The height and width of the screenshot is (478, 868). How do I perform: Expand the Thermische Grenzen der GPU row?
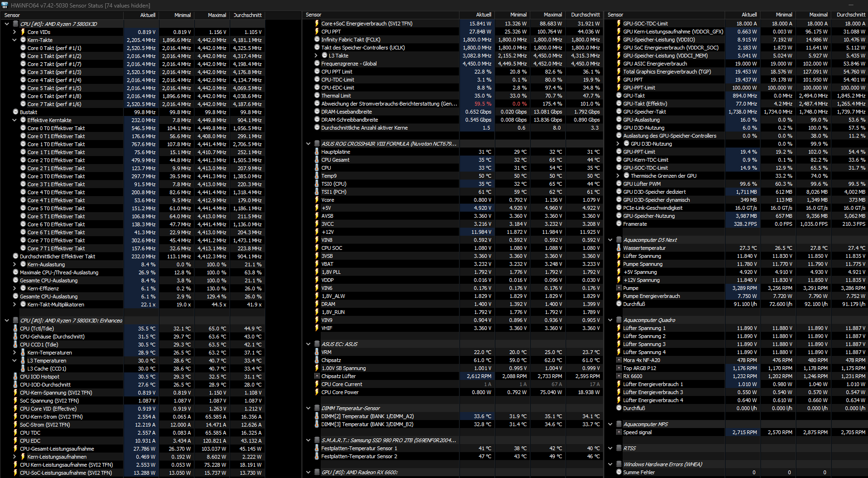[x=618, y=176]
